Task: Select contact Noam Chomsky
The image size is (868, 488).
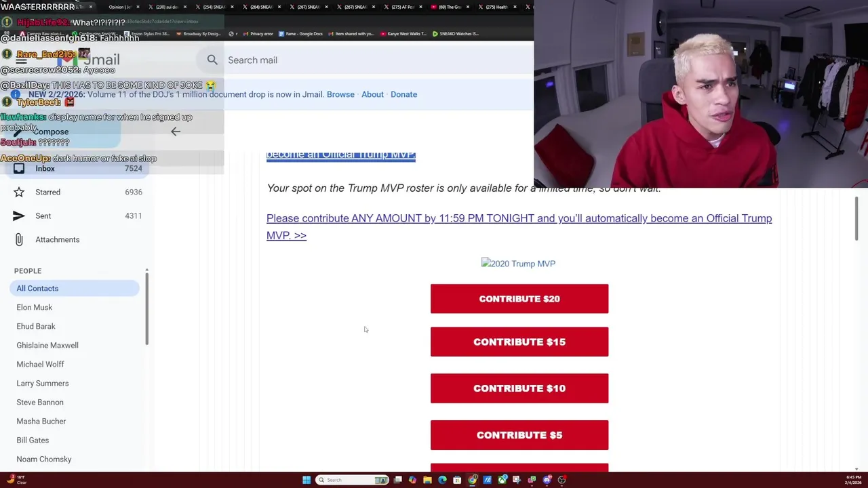Action: tap(44, 460)
